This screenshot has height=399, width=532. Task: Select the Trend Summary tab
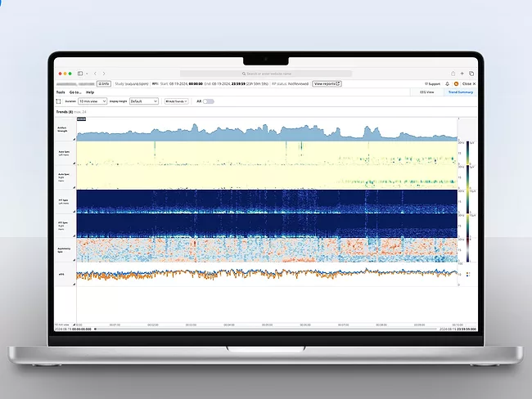point(459,92)
